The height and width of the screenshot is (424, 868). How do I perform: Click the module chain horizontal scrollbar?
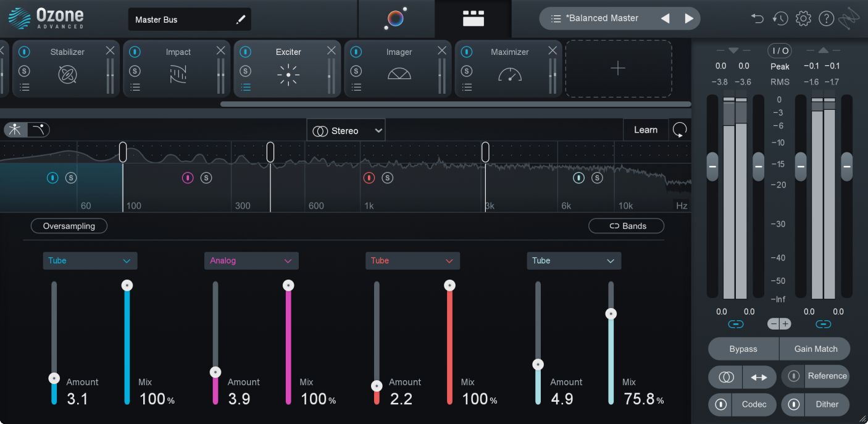[x=456, y=104]
